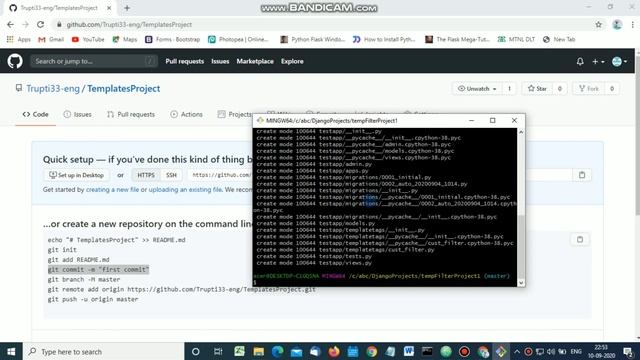Viewport: 640px width, 360px height.
Task: Open the Trupti33-eng owner link
Action: (53, 89)
